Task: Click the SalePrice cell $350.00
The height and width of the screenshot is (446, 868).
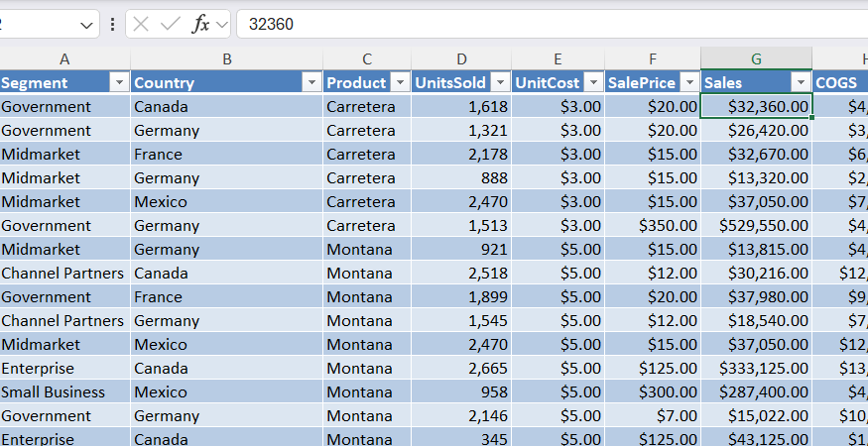Action: 653,225
